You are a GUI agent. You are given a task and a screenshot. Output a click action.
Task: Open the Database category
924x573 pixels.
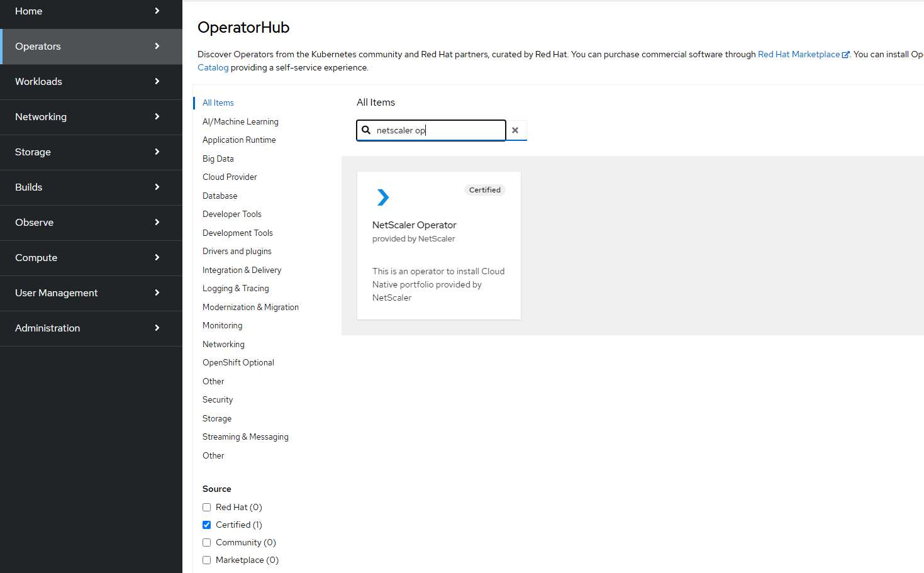(x=220, y=196)
